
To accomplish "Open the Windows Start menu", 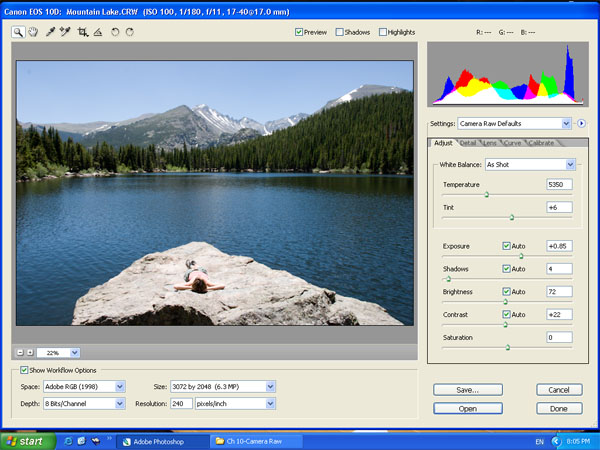I will (x=28, y=441).
